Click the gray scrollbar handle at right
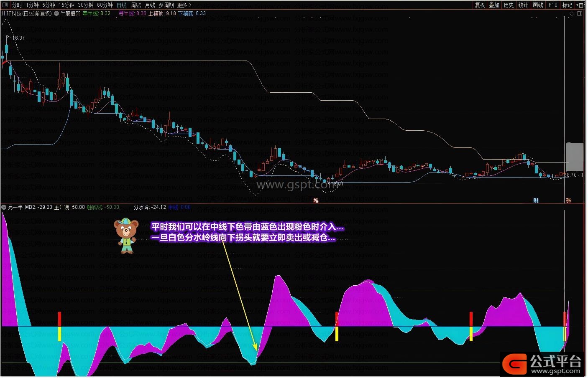This screenshot has width=588, height=378. click(x=575, y=157)
